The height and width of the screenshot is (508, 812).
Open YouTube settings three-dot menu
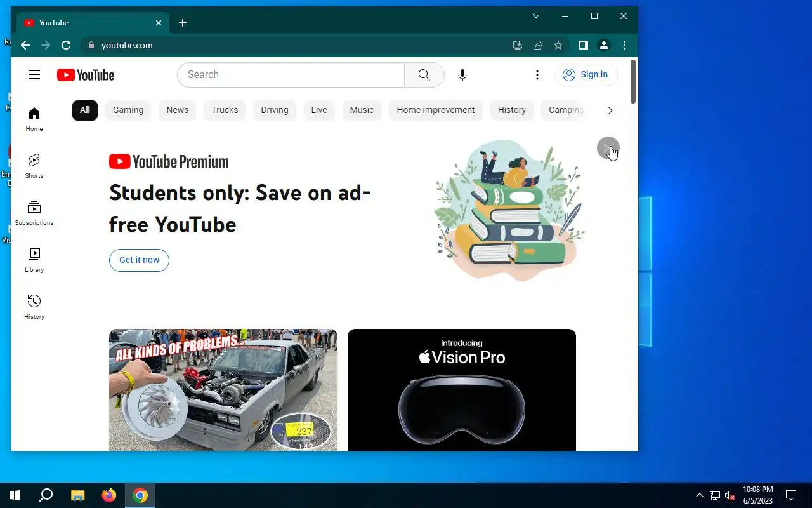[x=537, y=75]
